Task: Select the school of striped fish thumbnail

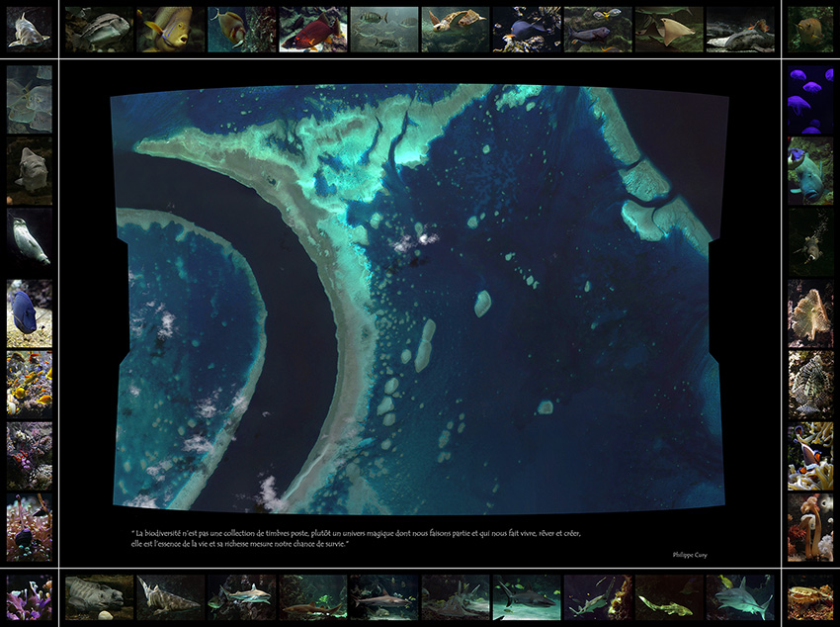Action: point(384,29)
